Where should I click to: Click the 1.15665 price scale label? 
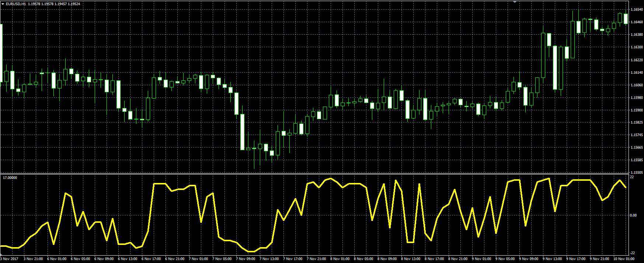[637, 148]
